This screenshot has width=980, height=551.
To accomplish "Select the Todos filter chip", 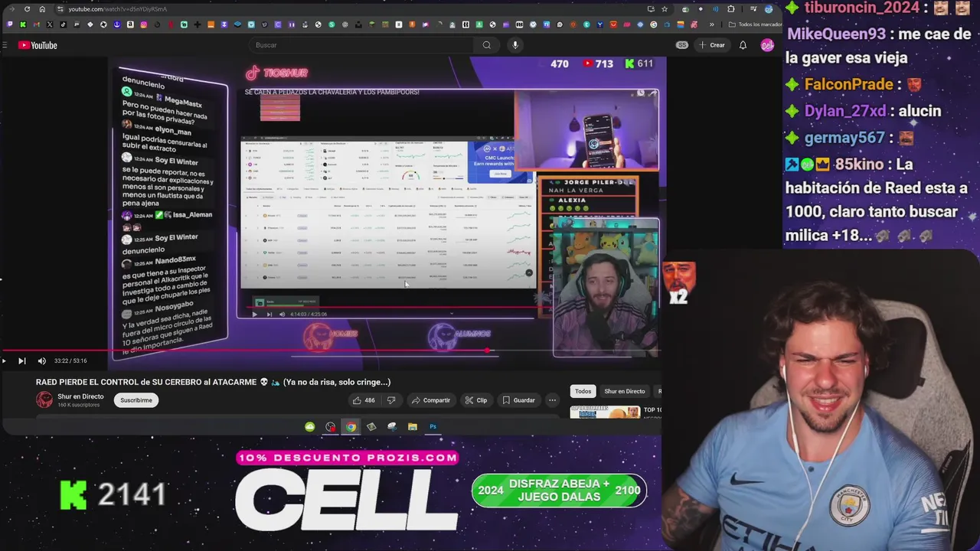I will (583, 391).
